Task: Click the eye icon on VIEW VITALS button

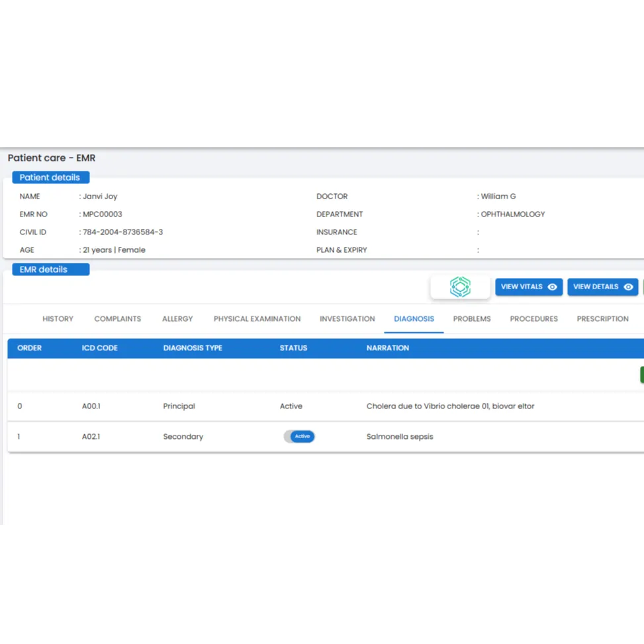Action: pos(553,287)
